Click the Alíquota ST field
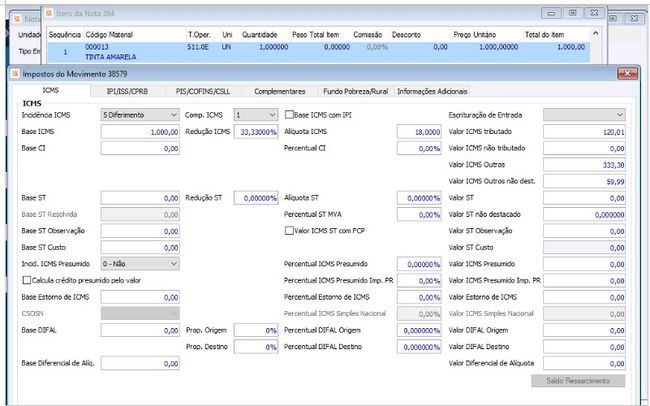 (419, 198)
